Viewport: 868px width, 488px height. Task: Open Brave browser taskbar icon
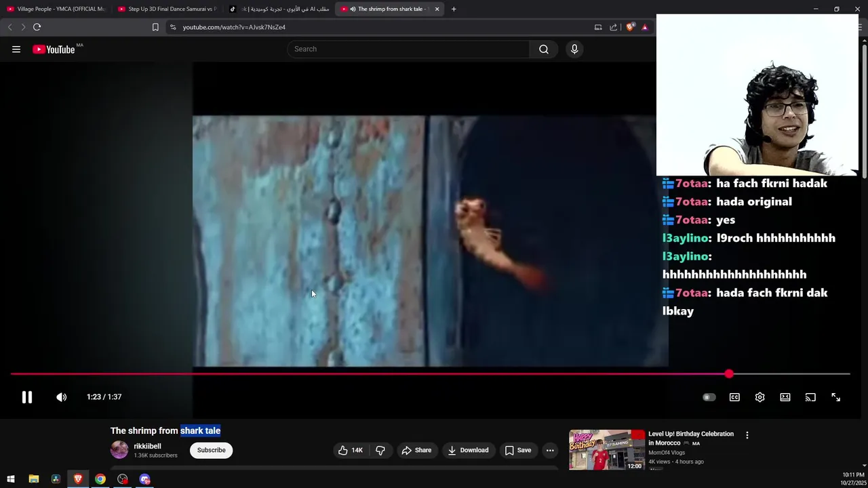pyautogui.click(x=78, y=479)
